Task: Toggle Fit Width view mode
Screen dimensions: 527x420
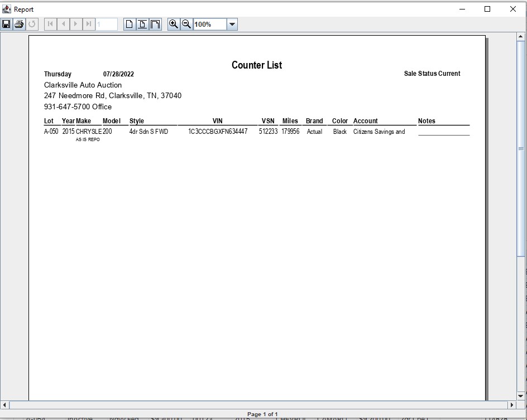Action: pos(155,24)
